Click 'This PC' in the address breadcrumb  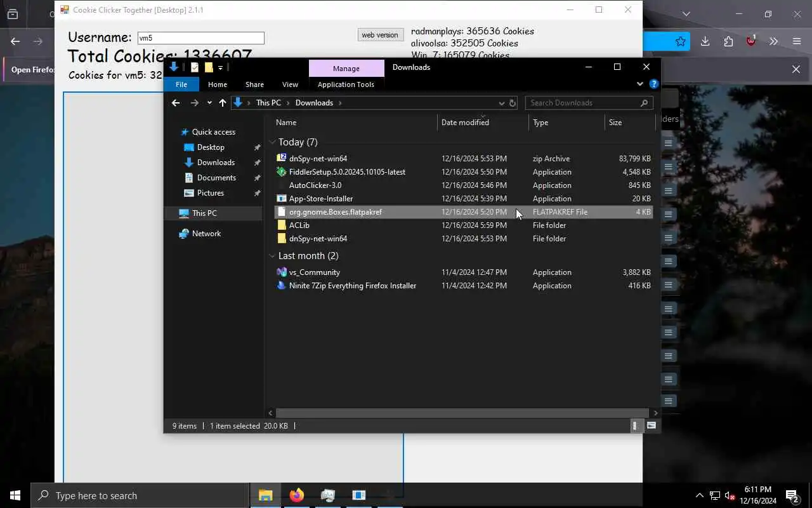(x=268, y=103)
